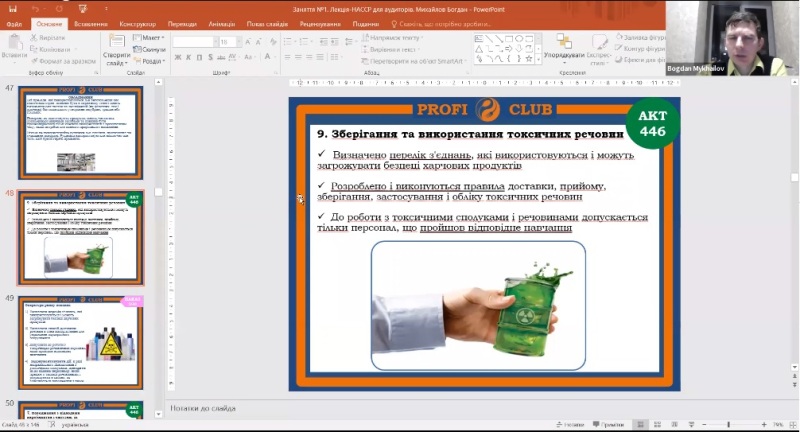
Task: Switch to the Анімація tab
Action: 221,24
